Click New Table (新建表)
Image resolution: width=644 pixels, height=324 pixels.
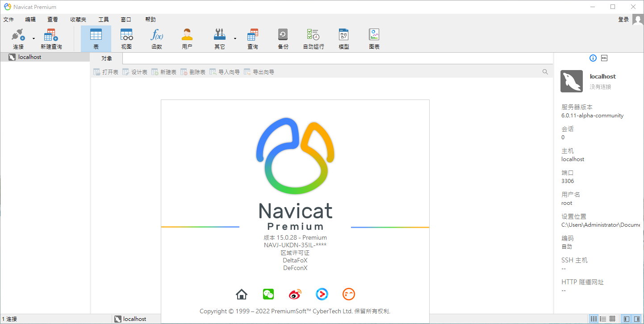click(x=164, y=72)
